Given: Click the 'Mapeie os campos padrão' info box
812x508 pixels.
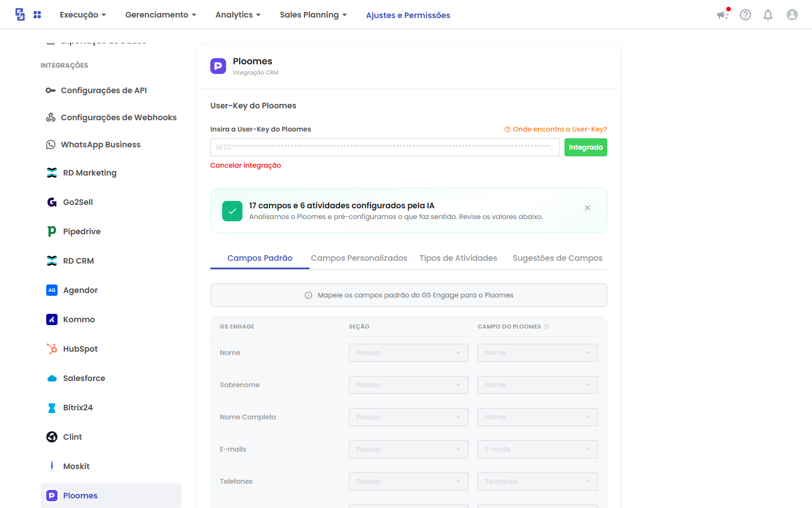Looking at the screenshot, I should (x=409, y=295).
